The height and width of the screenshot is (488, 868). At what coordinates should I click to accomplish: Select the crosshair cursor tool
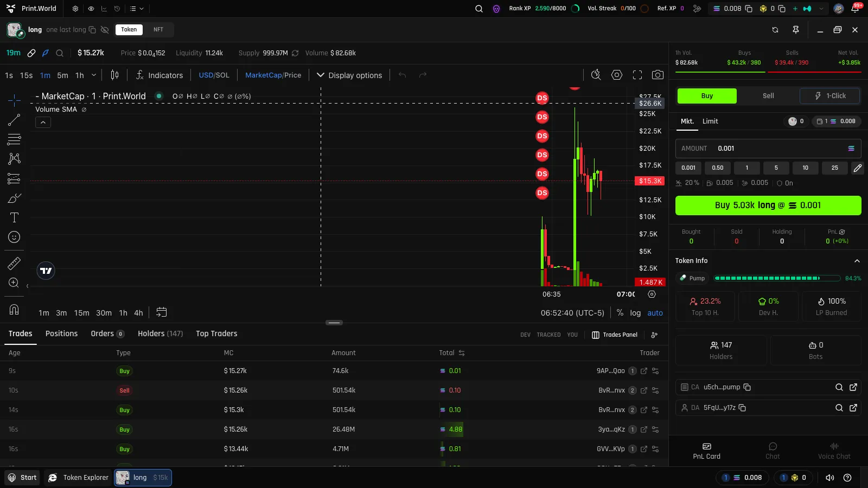point(14,100)
